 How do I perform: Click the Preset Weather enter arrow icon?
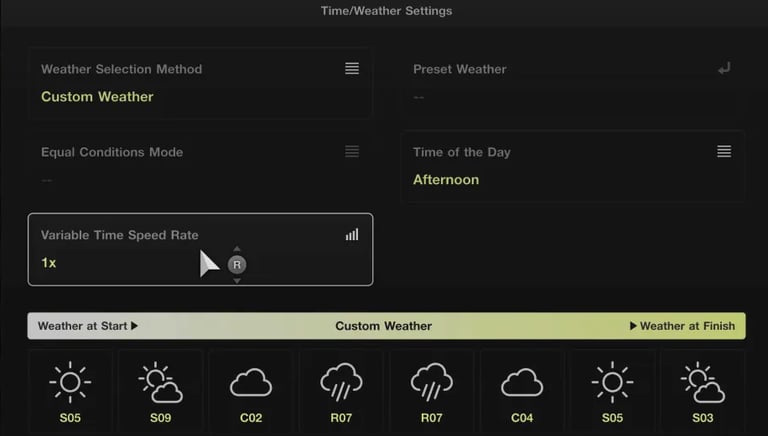point(724,68)
